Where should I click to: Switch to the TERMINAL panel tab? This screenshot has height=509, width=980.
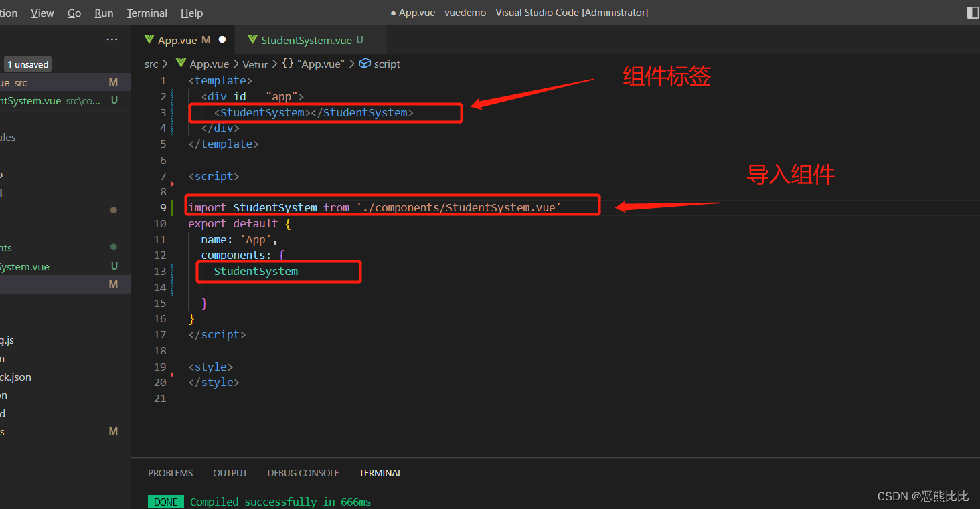(380, 473)
